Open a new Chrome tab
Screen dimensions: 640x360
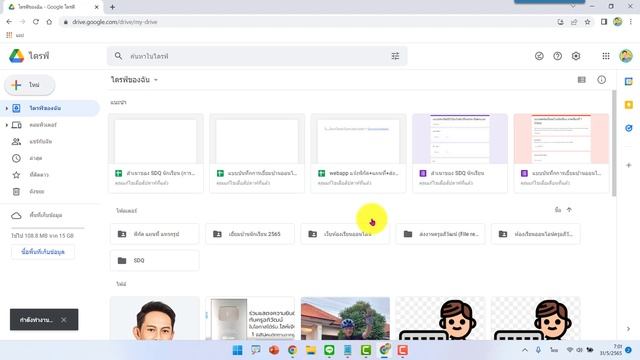[x=112, y=7]
